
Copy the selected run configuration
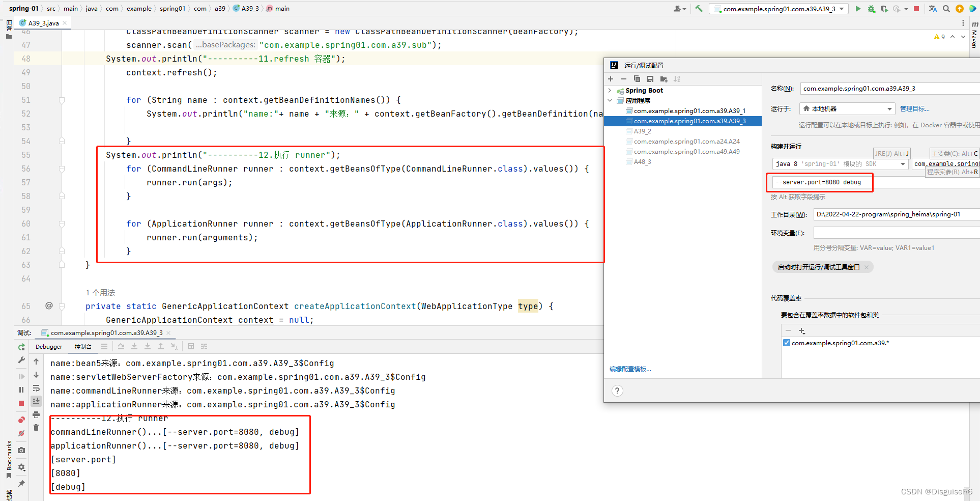point(637,79)
